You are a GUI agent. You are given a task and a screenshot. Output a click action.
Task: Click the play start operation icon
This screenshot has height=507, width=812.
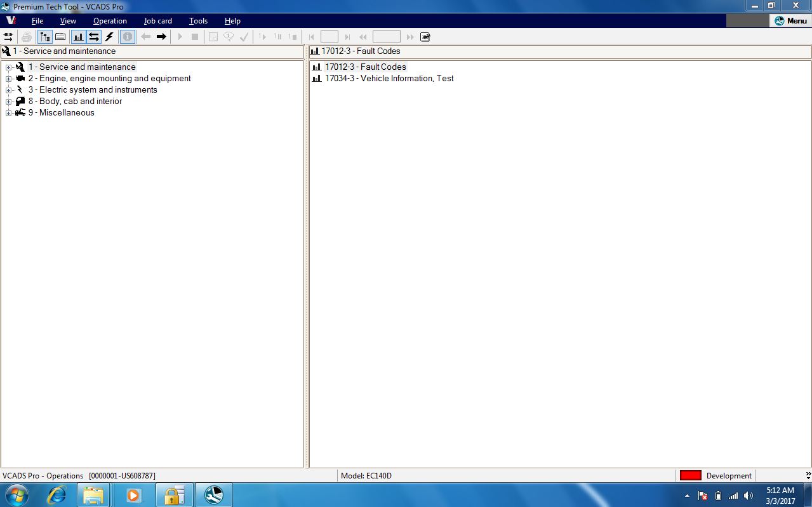click(180, 37)
